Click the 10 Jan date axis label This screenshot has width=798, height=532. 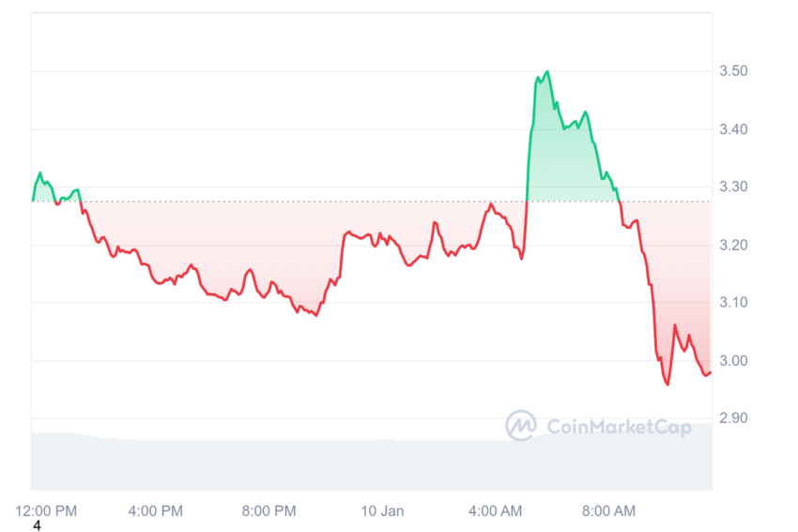tap(382, 510)
